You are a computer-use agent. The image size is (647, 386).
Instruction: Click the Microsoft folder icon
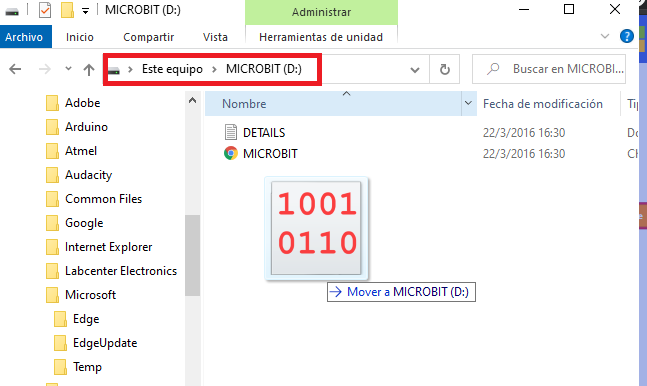click(x=52, y=294)
